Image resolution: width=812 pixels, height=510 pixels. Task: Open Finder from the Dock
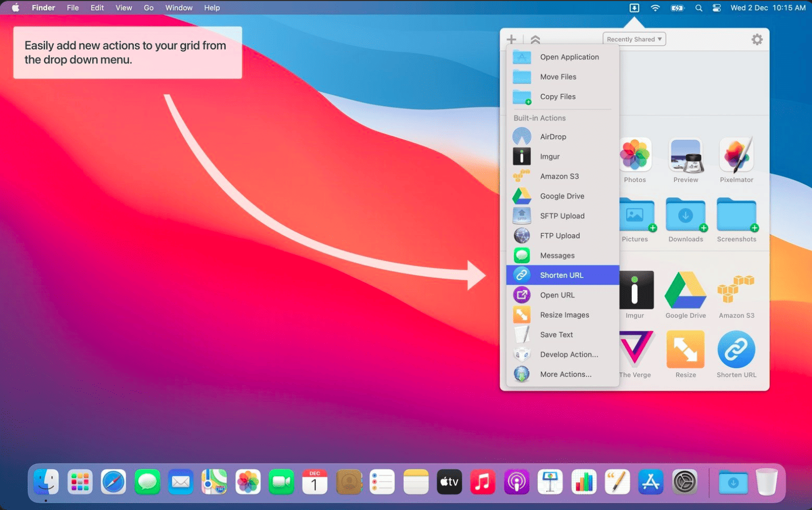tap(46, 482)
